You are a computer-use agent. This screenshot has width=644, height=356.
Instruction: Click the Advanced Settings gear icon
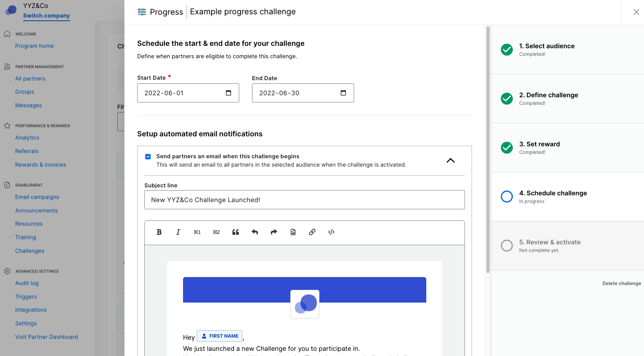[x=7, y=271]
